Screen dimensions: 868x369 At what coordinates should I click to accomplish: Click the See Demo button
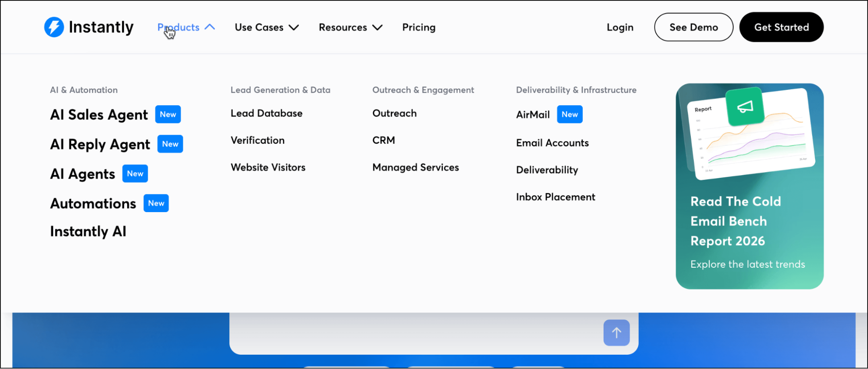click(693, 27)
